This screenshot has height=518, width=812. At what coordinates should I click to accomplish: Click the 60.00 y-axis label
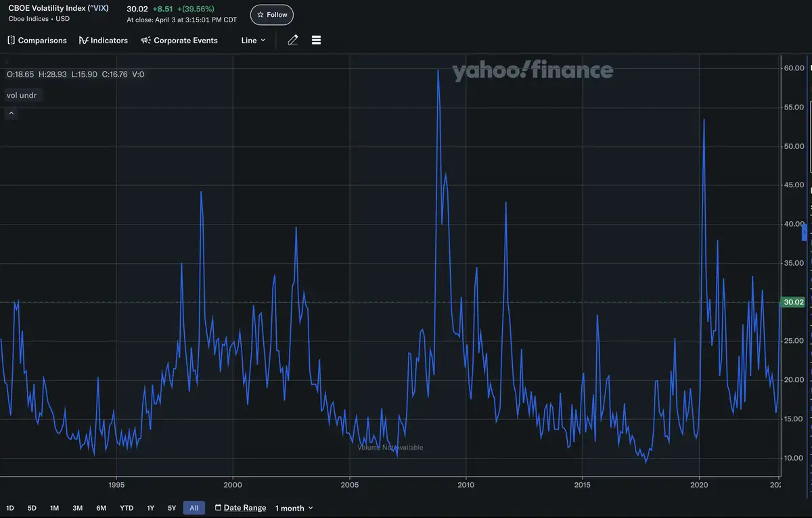coord(794,68)
